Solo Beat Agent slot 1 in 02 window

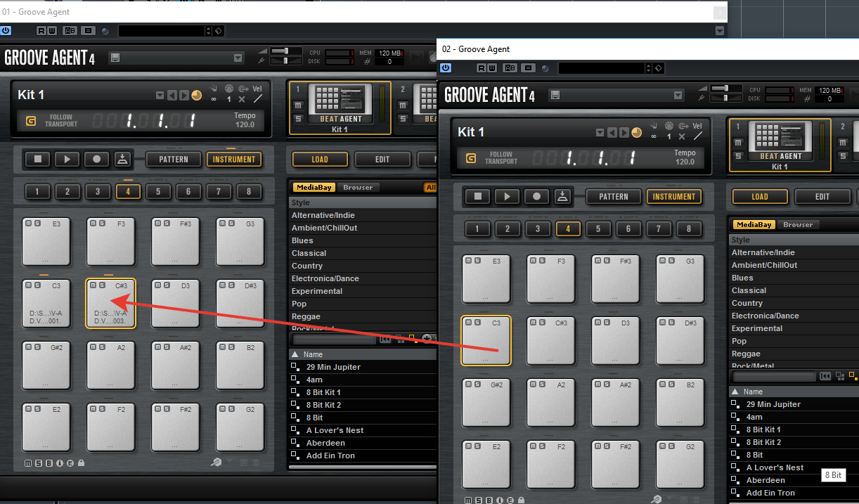point(738,156)
